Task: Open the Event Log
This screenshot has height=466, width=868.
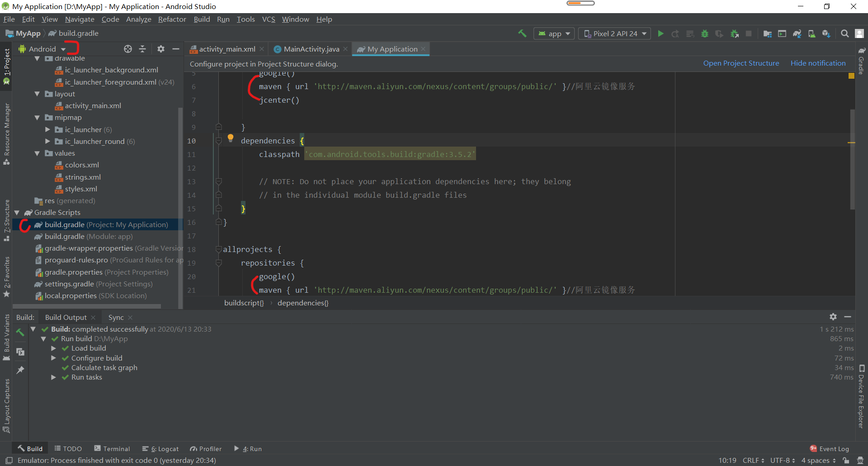Action: (x=830, y=449)
